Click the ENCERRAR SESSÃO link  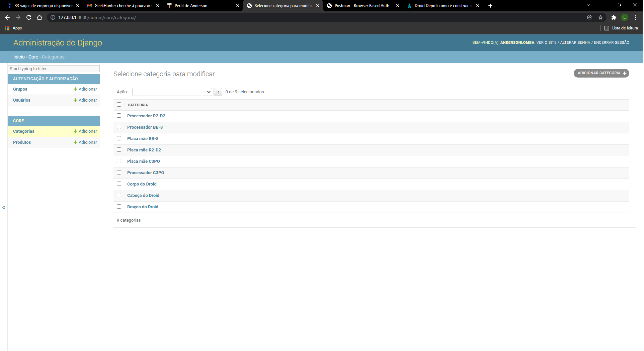(612, 42)
